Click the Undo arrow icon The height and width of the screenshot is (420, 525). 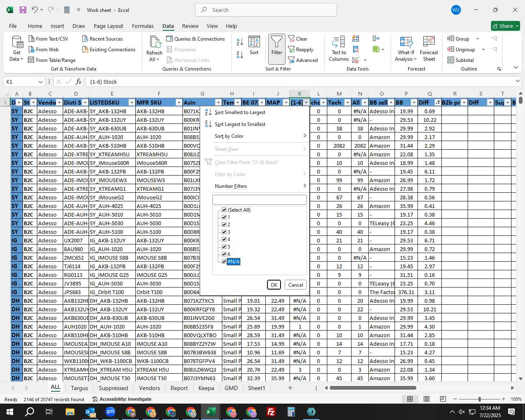click(35, 10)
